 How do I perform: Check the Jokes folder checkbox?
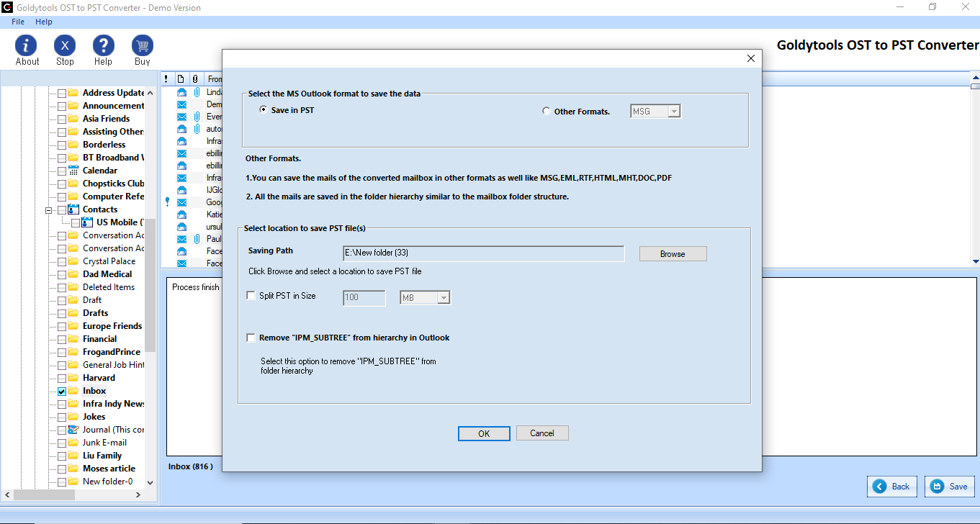[62, 417]
